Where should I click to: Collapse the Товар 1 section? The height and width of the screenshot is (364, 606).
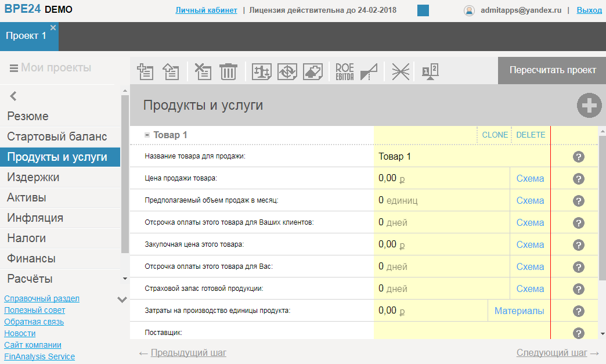(x=147, y=134)
